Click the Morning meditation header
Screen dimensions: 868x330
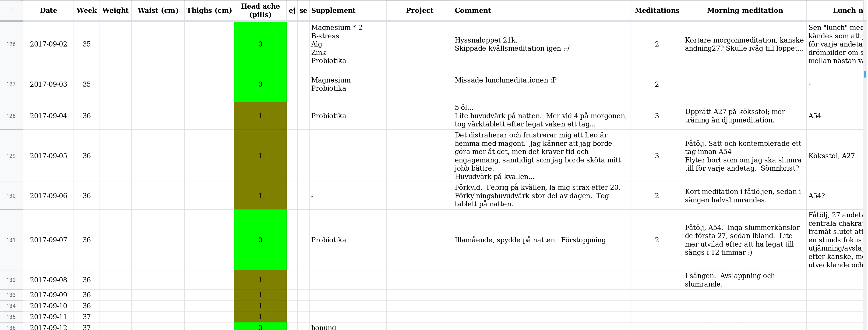click(745, 11)
